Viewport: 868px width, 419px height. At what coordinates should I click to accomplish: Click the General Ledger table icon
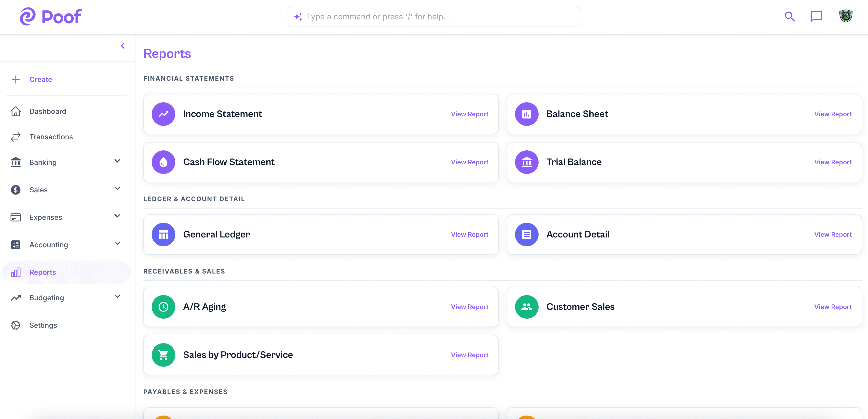(x=163, y=235)
